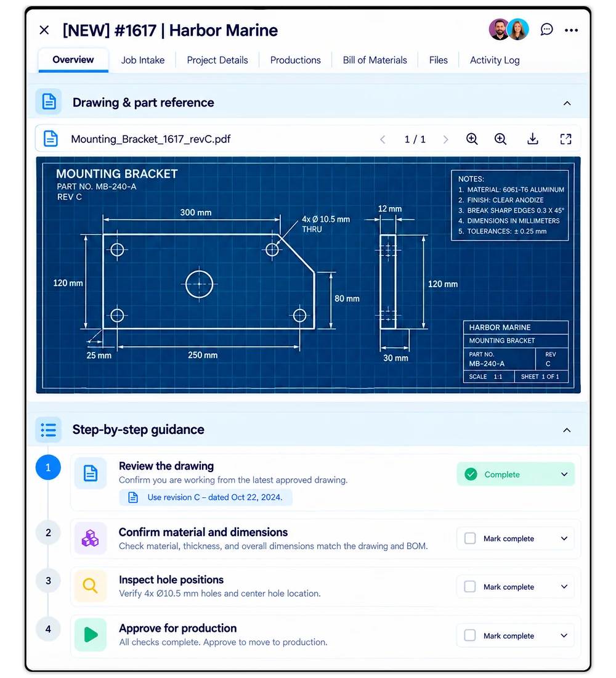The height and width of the screenshot is (678, 616).
Task: Click the orange magnifier Inspect hole positions icon
Action: 91,586
